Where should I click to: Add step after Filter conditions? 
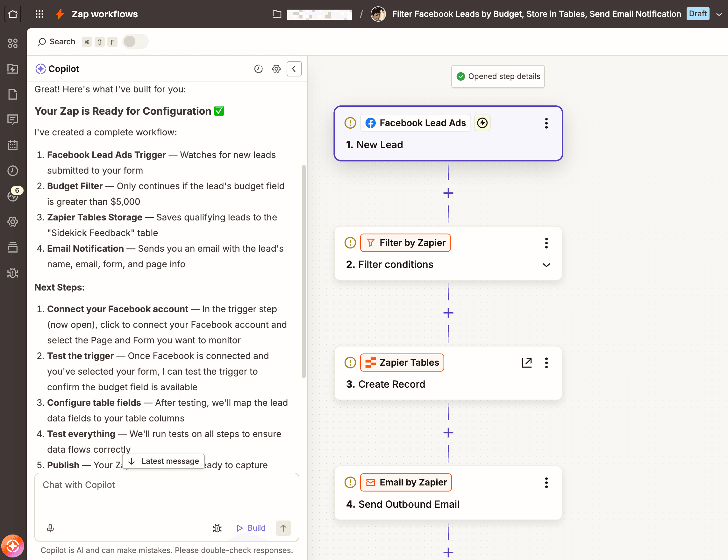point(448,313)
